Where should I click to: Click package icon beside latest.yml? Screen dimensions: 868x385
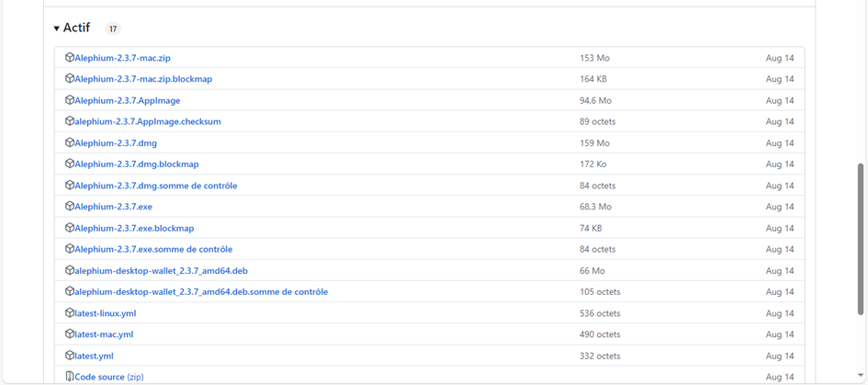point(70,355)
